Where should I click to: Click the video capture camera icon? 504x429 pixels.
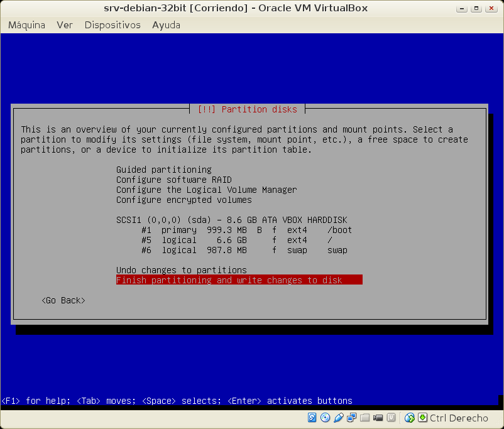[378, 418]
